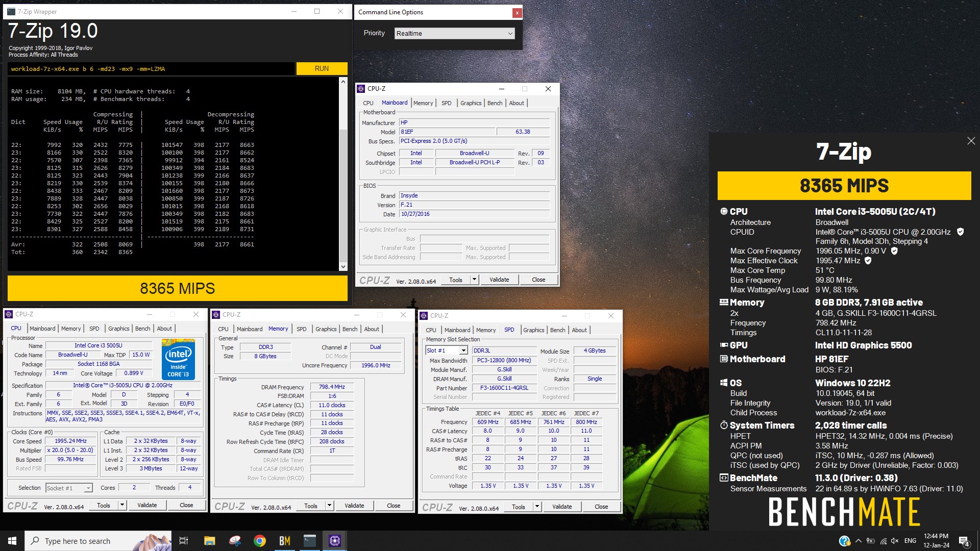
Task: Click the DRAM Frequency 798.4 MHz value
Action: (332, 387)
